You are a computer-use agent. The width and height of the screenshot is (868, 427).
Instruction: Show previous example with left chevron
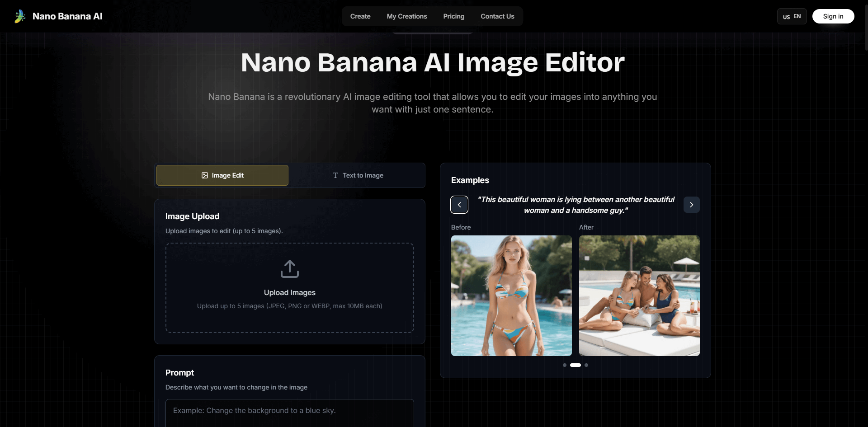[x=459, y=205]
